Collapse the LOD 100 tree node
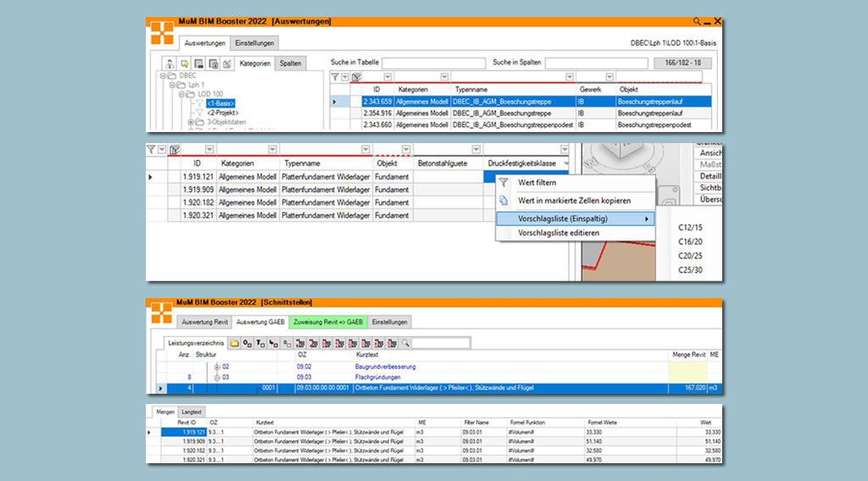This screenshot has height=481, width=868. 181,95
